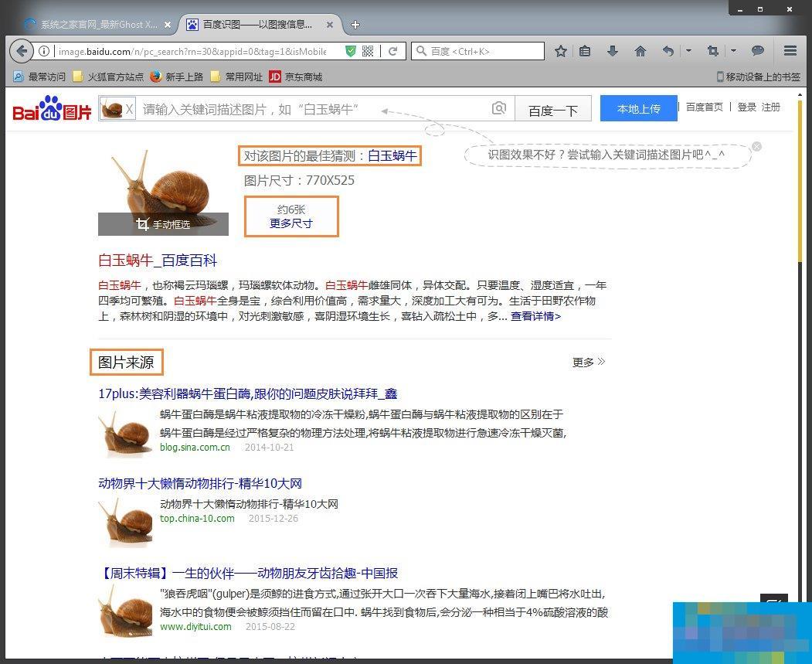The height and width of the screenshot is (664, 812).
Task: Dismiss the 识图效果不好 hint bubble
Action: [x=756, y=146]
